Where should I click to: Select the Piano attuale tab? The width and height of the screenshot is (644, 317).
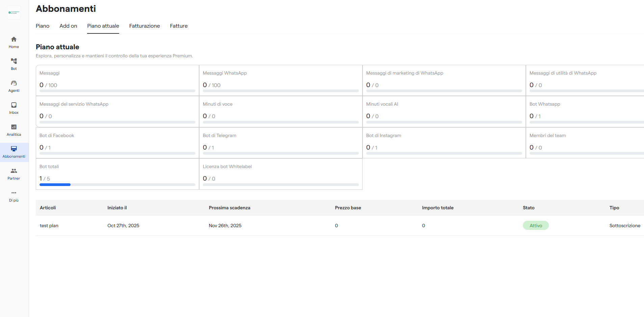[103, 26]
